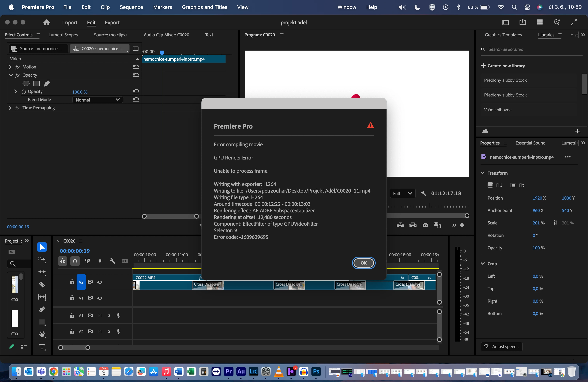Select the Hand tool
Screen dimensions: 588x382
click(42, 334)
